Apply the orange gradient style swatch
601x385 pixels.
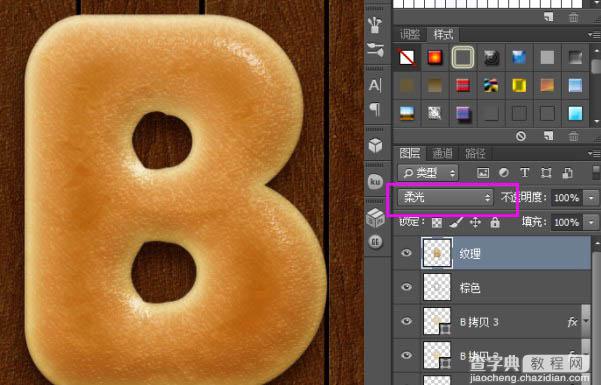(x=547, y=86)
